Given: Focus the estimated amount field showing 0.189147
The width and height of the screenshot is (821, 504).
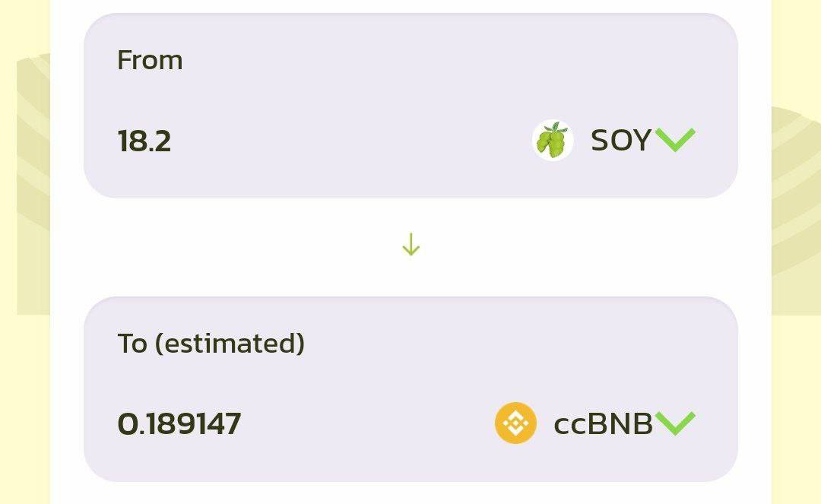Looking at the screenshot, I should 179,423.
